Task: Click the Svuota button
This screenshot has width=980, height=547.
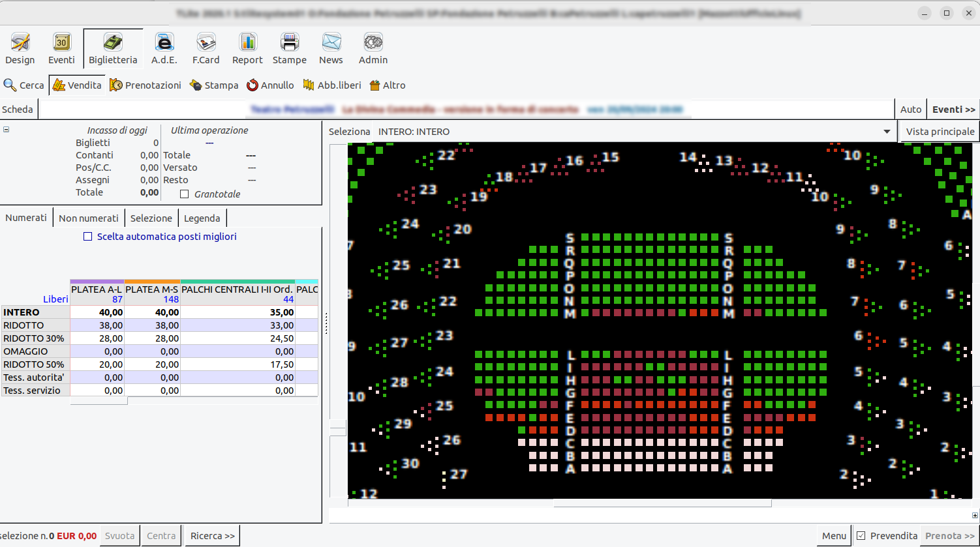Action: pos(120,536)
